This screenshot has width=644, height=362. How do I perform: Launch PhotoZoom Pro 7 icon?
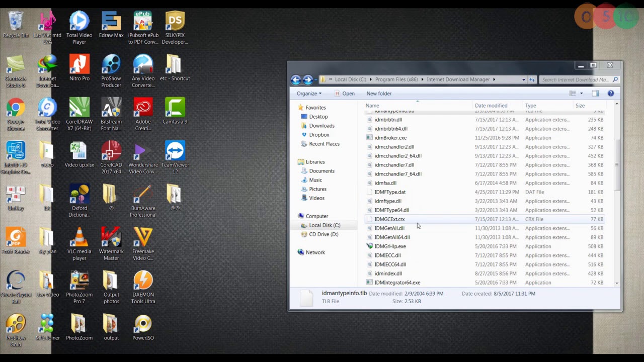[x=79, y=287]
